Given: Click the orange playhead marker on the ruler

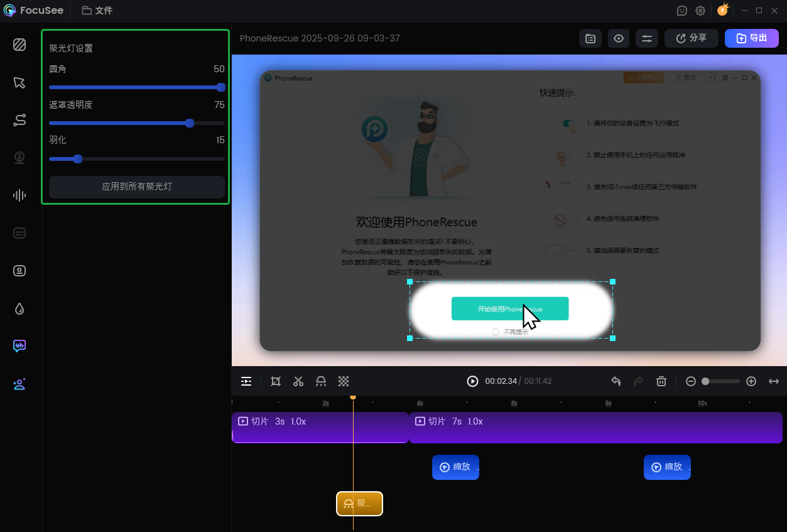Looking at the screenshot, I should (353, 398).
